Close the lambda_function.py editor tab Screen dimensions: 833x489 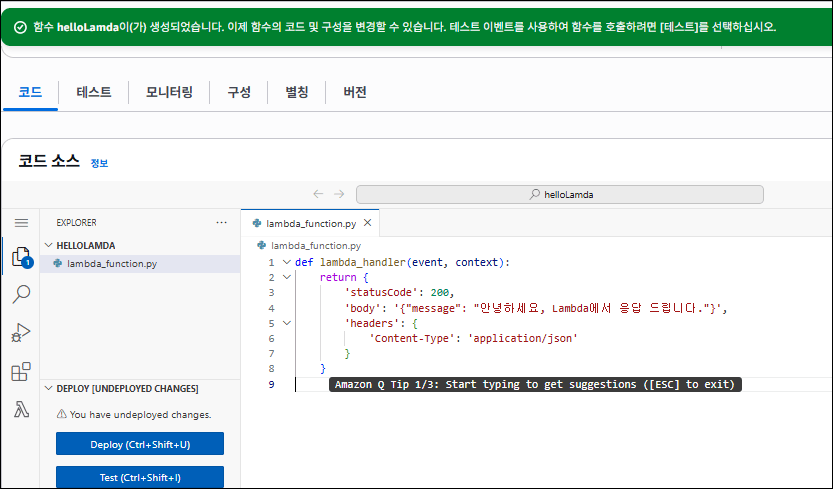click(368, 223)
